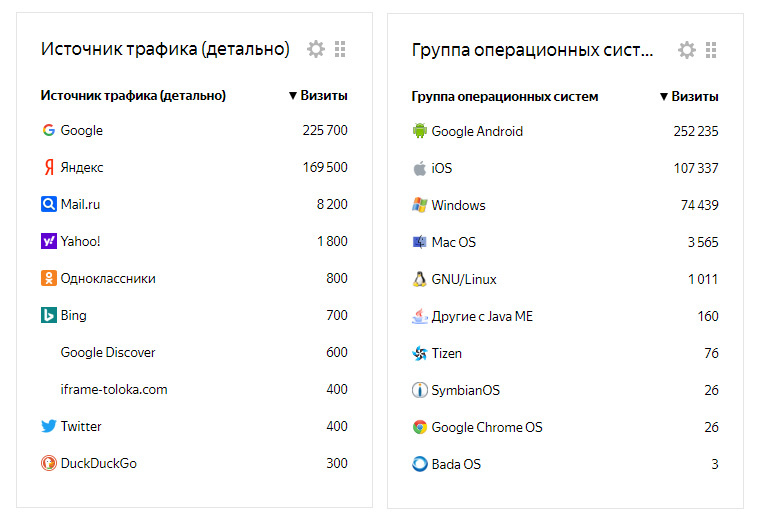The height and width of the screenshot is (528, 758).
Task: Click the Tizen pinwheel icon
Action: pos(419,353)
